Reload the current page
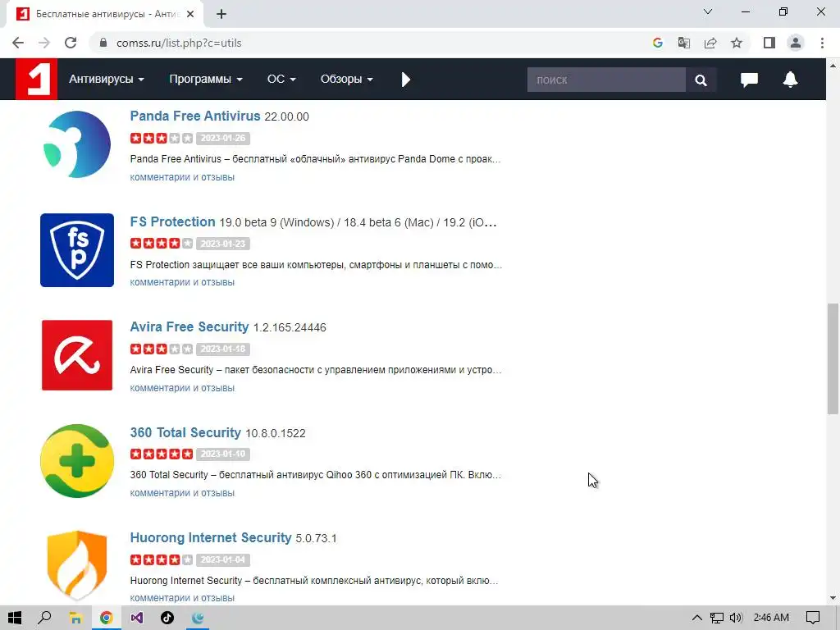Screen dimensions: 840x630 71,43
